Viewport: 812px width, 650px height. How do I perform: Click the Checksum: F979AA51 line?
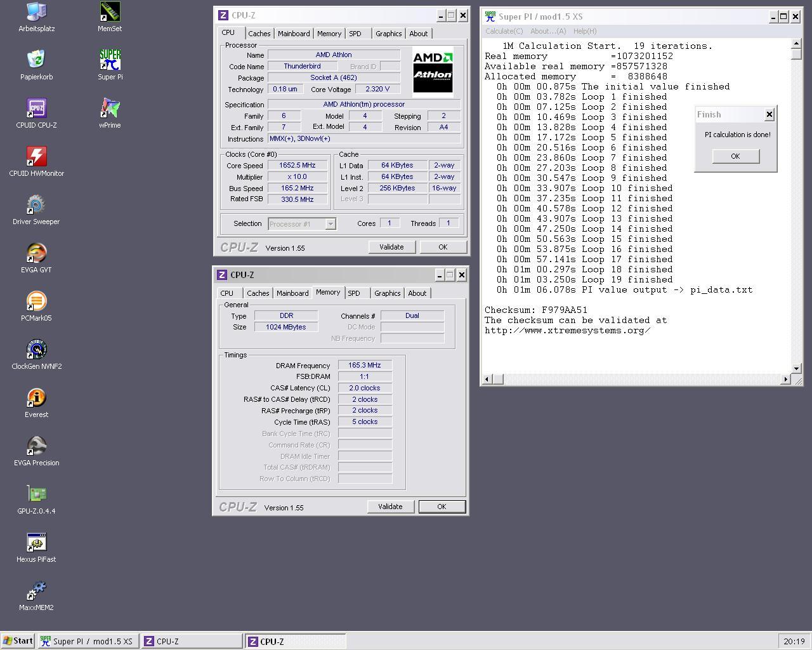point(536,310)
